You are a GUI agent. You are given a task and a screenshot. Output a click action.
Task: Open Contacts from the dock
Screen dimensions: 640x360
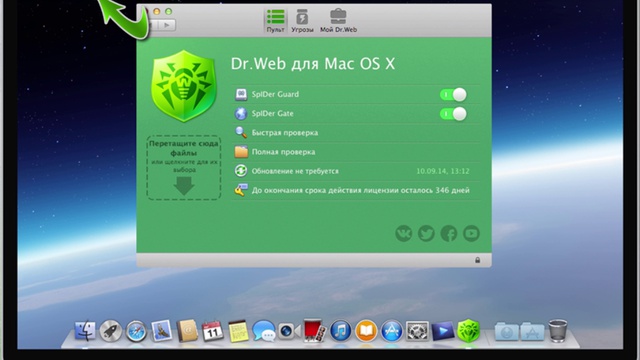click(x=187, y=331)
